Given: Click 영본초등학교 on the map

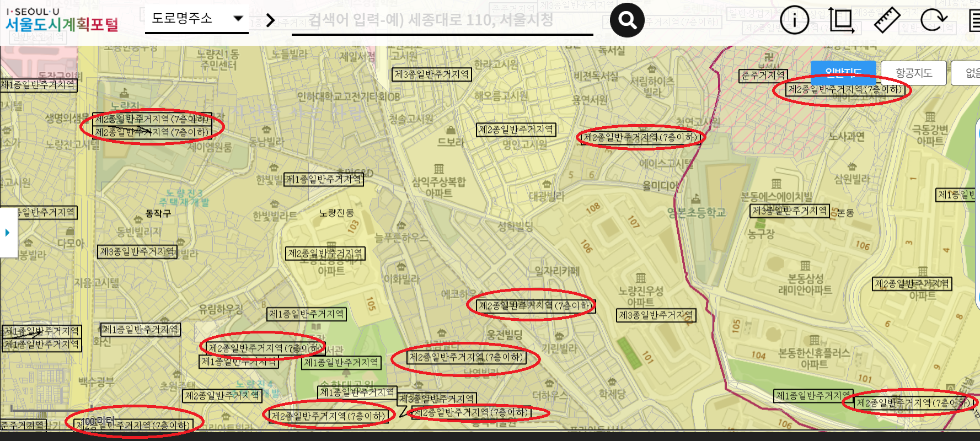Looking at the screenshot, I should pos(697,212).
